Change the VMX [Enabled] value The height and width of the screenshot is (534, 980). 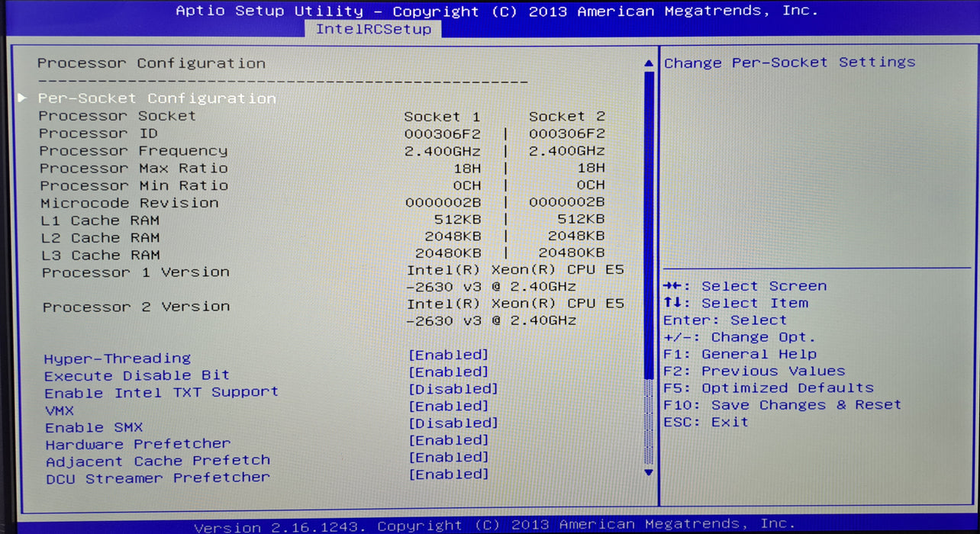click(449, 406)
